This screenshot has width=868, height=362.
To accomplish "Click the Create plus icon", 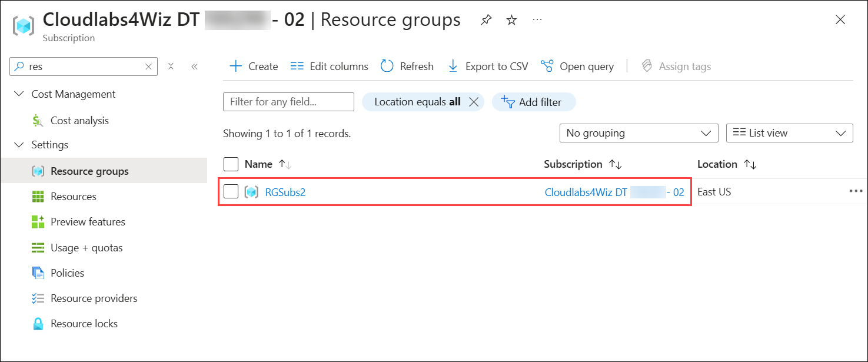I will coord(235,66).
